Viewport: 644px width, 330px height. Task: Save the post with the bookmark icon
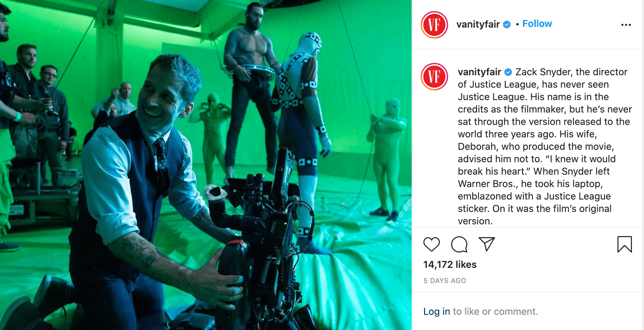pyautogui.click(x=624, y=244)
